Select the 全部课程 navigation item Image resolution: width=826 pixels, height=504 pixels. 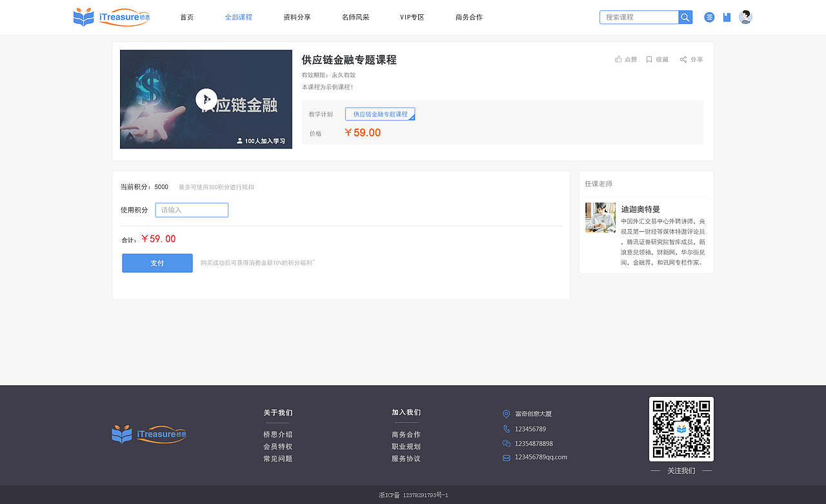(239, 17)
